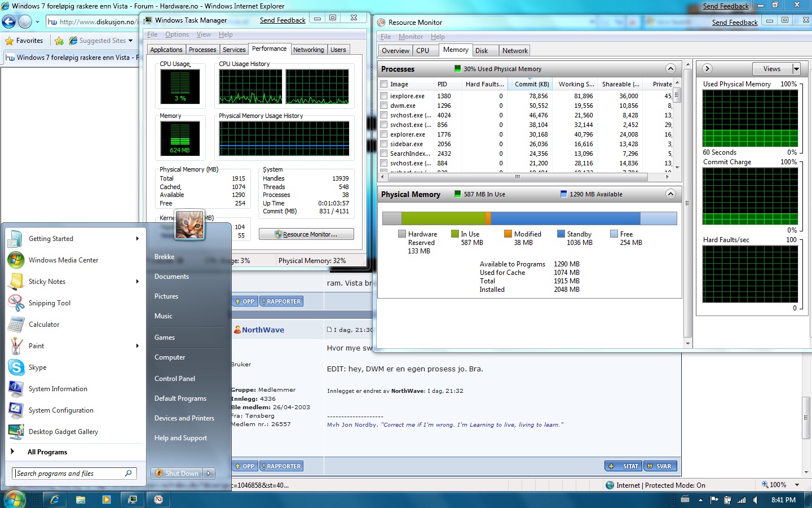Tick the explorer.exe process checkbox
This screenshot has width=812, height=508.
384,134
